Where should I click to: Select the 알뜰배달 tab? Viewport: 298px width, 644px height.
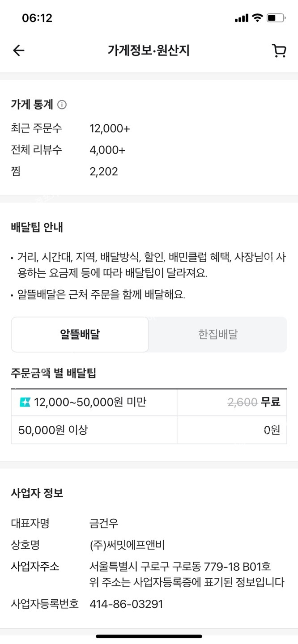[80, 335]
